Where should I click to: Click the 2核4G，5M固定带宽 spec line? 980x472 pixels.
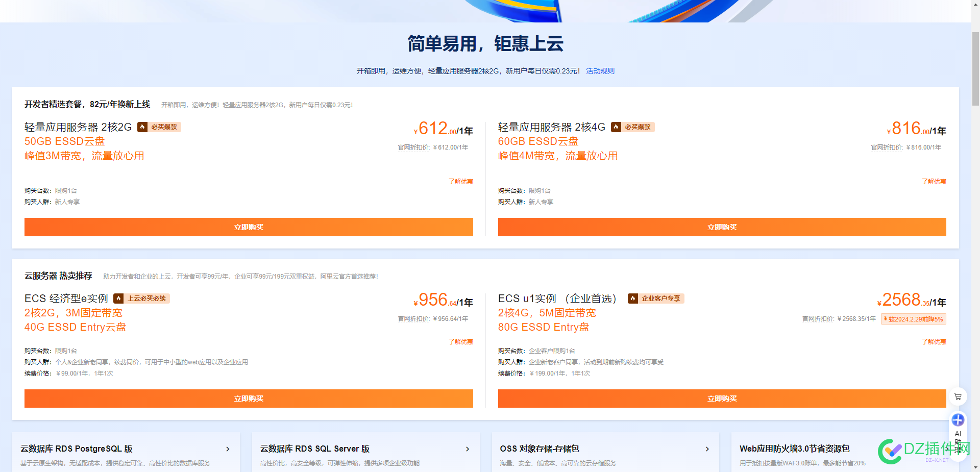[x=547, y=313]
